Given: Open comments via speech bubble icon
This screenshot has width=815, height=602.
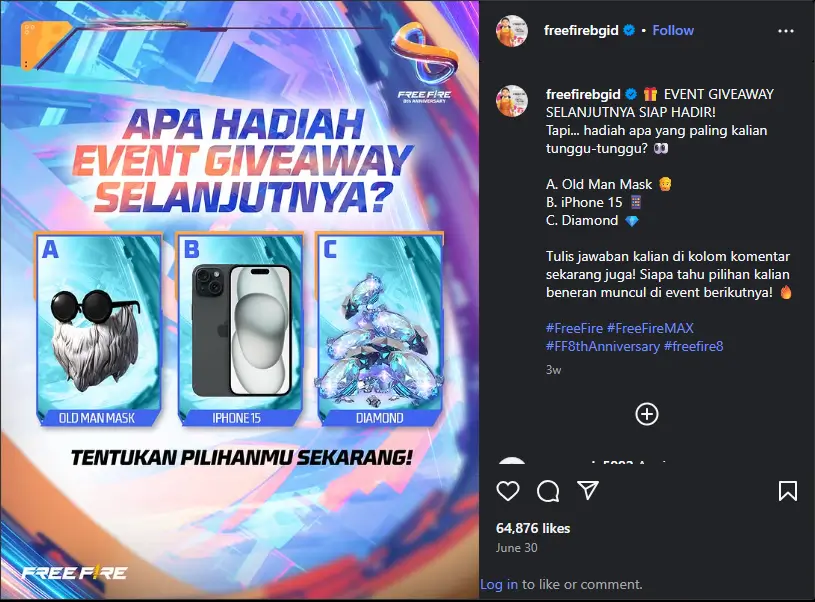Looking at the screenshot, I should [548, 491].
